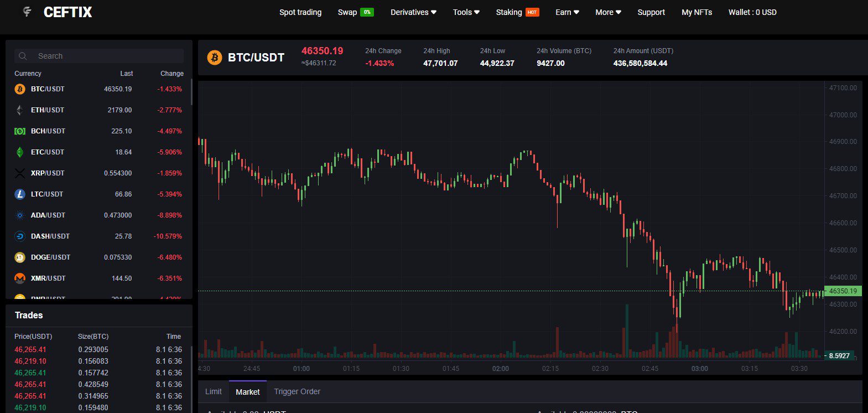Select the BTC/USDT pair
The width and height of the screenshot is (868, 413).
click(98, 89)
